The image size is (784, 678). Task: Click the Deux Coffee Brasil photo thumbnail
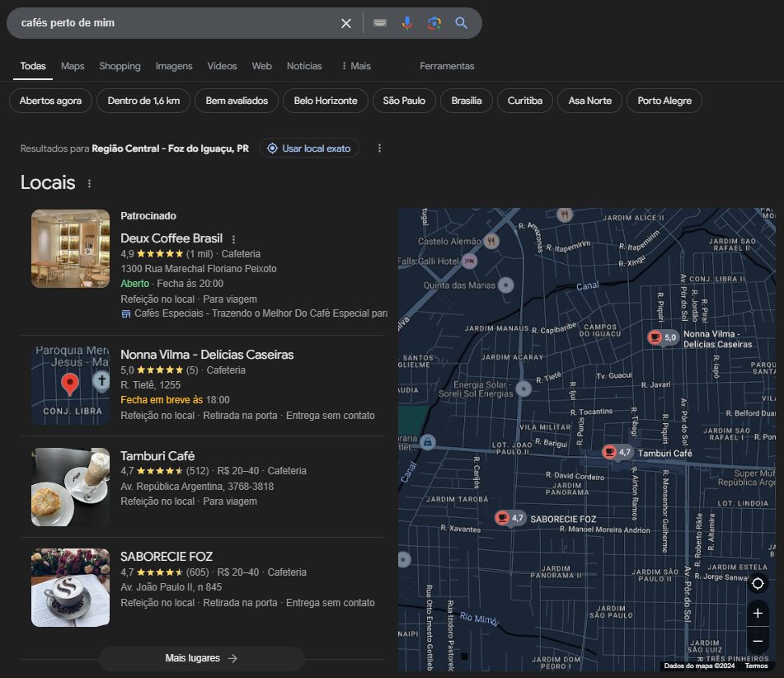(71, 249)
